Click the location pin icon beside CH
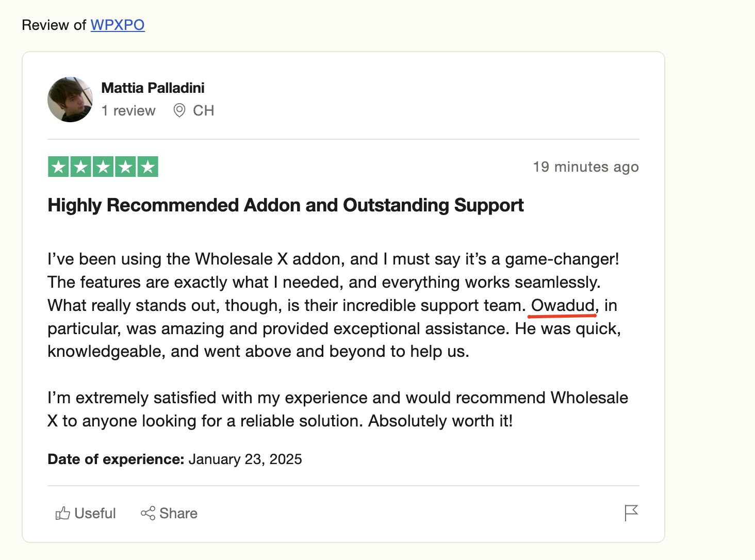755x560 pixels. click(x=179, y=110)
